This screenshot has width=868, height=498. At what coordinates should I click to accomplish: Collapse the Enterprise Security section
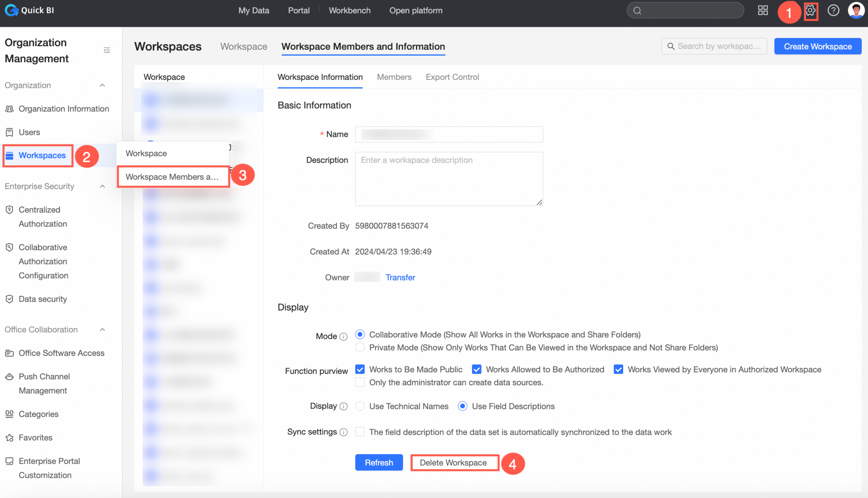point(102,186)
